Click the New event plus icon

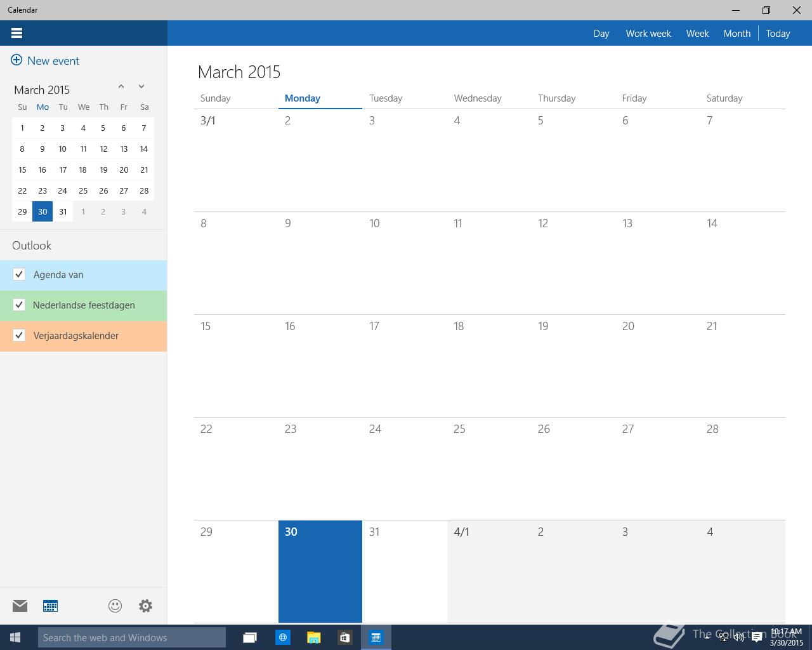click(x=16, y=60)
